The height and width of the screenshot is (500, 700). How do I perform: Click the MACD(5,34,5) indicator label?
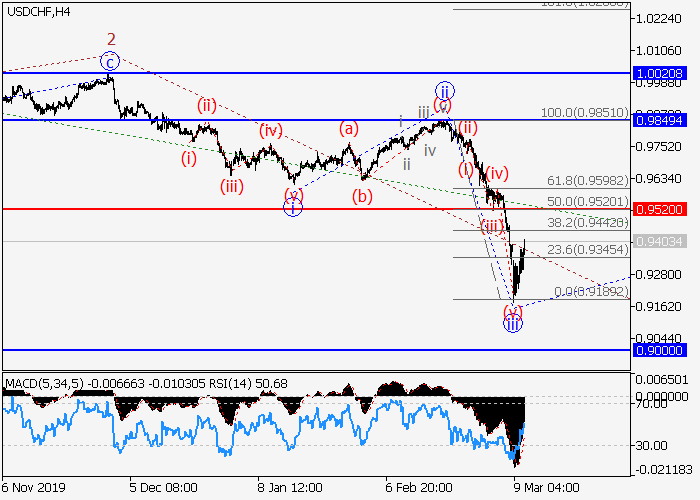40,383
